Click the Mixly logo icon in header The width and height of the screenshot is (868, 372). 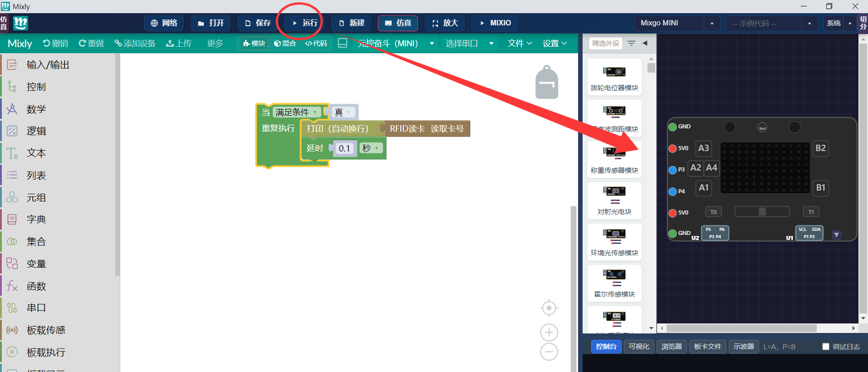click(x=20, y=23)
